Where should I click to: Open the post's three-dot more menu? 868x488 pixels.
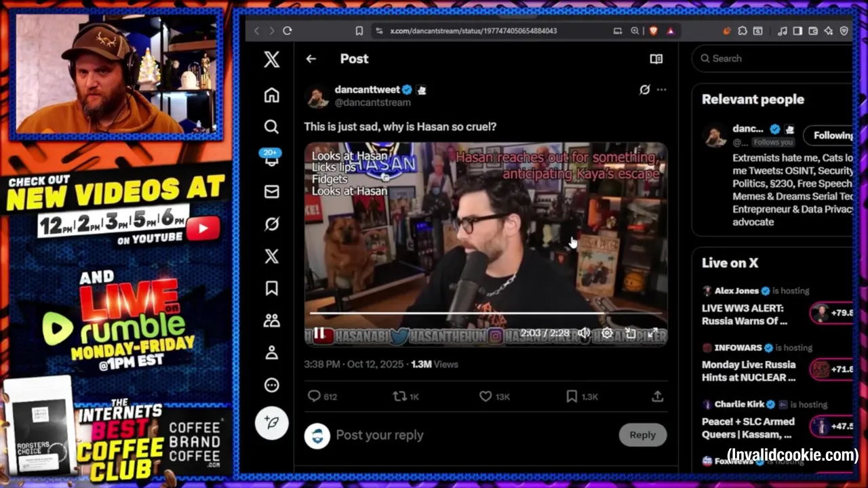click(x=661, y=89)
